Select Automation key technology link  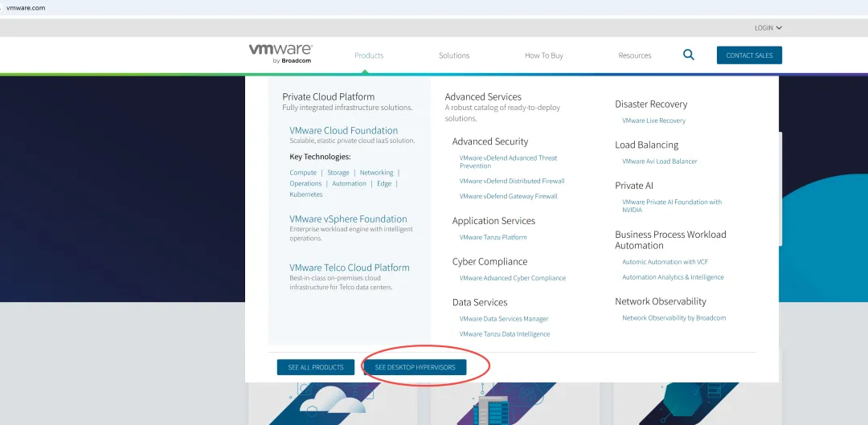click(349, 184)
